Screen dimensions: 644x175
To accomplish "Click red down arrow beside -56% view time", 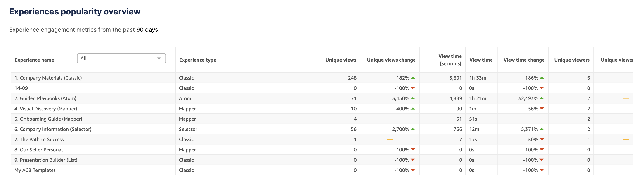I will pyautogui.click(x=542, y=108).
